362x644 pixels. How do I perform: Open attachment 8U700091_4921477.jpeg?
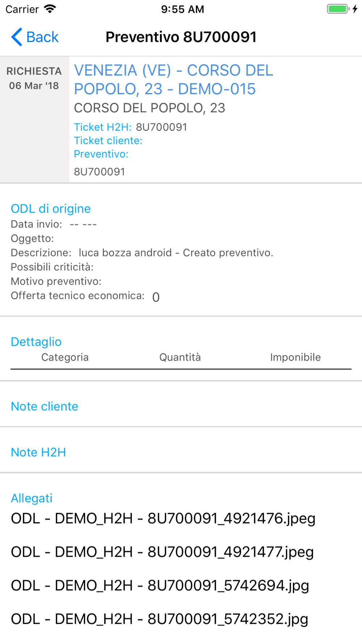[x=163, y=552]
